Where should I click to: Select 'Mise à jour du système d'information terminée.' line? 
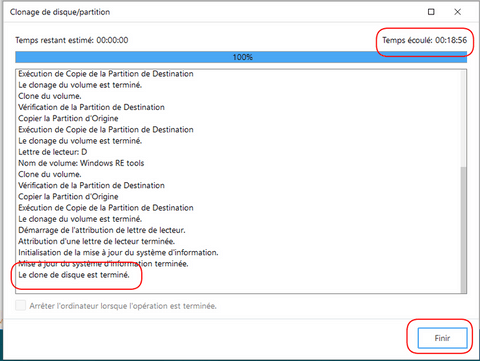pyautogui.click(x=103, y=264)
